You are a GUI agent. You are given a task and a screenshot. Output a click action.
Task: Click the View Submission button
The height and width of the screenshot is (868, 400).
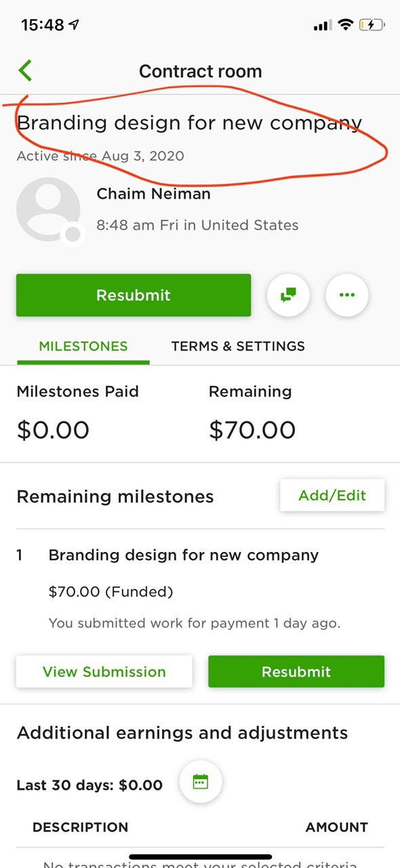(x=104, y=671)
